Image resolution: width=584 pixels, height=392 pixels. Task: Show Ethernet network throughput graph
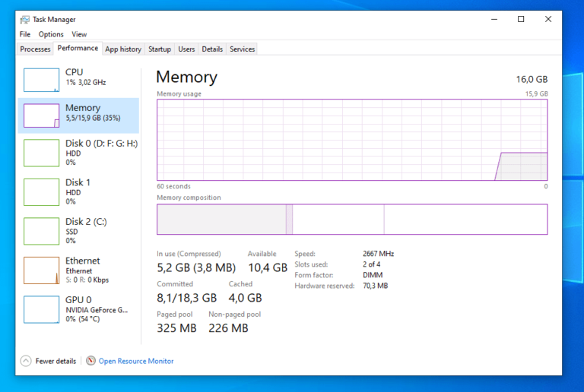(x=41, y=270)
